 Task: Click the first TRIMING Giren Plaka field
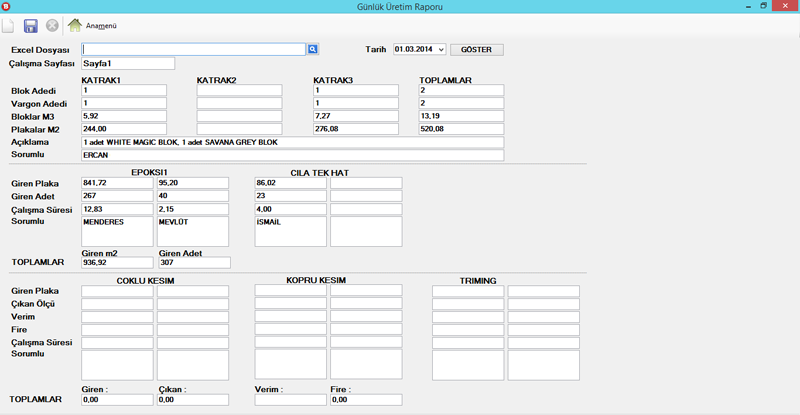pos(468,291)
